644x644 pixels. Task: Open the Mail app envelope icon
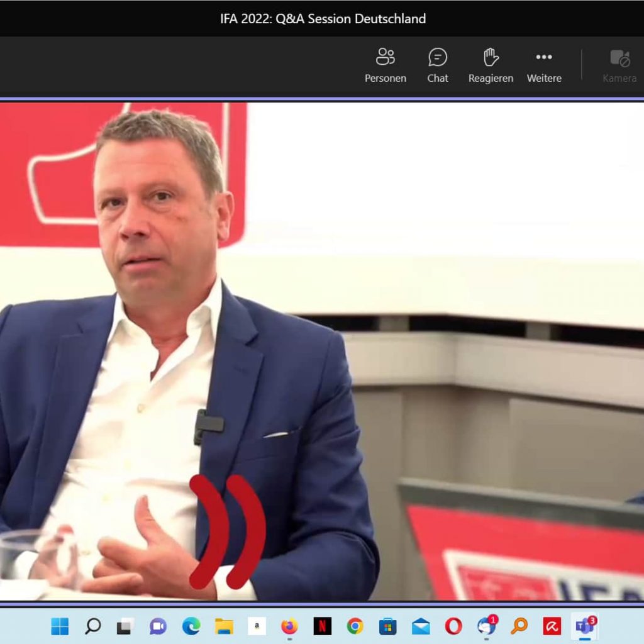click(x=421, y=626)
